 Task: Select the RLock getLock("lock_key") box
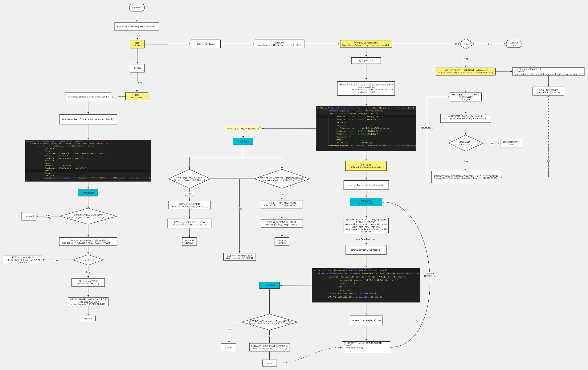coord(137,27)
